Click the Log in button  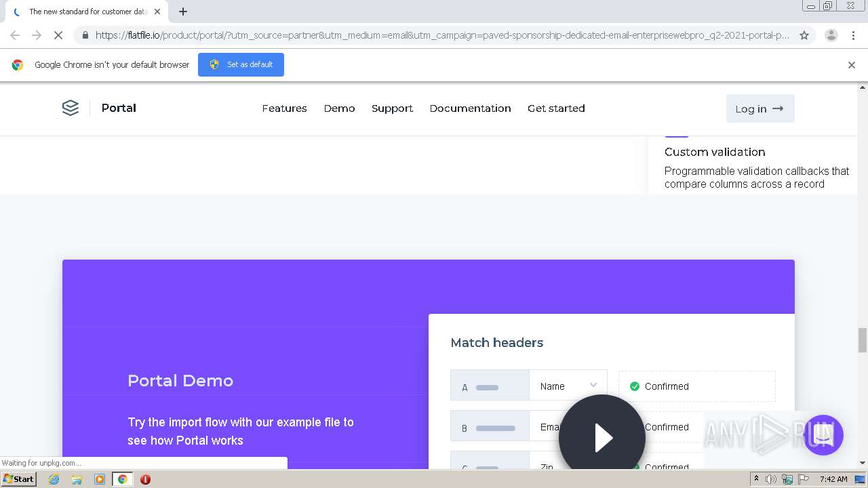click(760, 108)
